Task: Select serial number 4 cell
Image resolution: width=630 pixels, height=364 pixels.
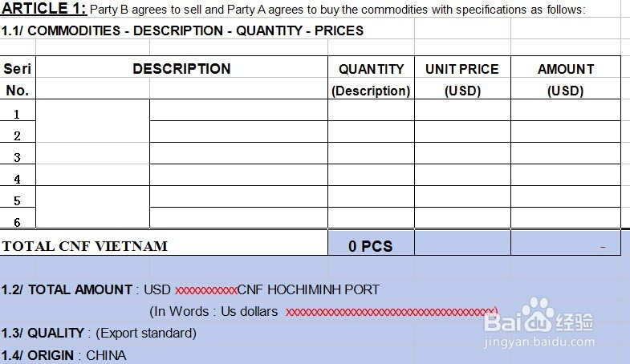Action: pos(18,179)
